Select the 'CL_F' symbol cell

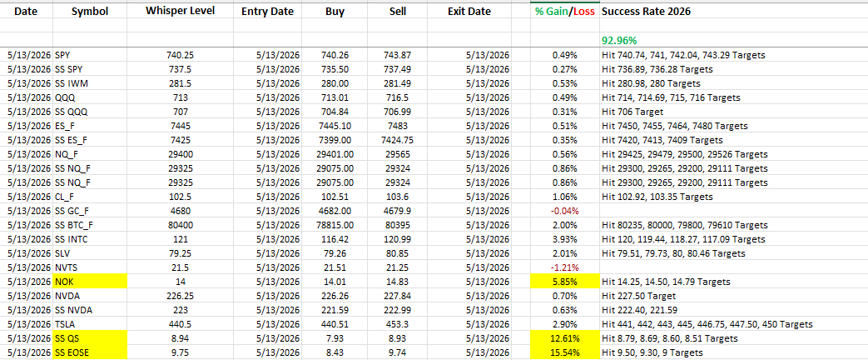pyautogui.click(x=90, y=197)
